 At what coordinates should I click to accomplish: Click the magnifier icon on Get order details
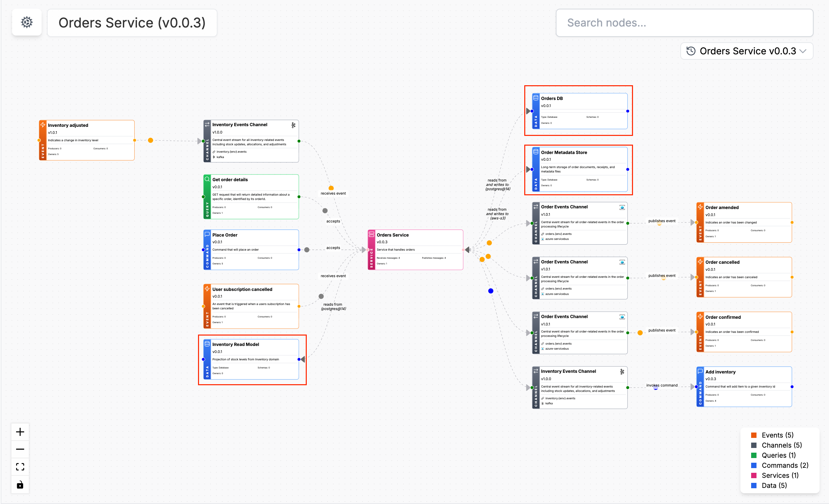[x=207, y=179]
